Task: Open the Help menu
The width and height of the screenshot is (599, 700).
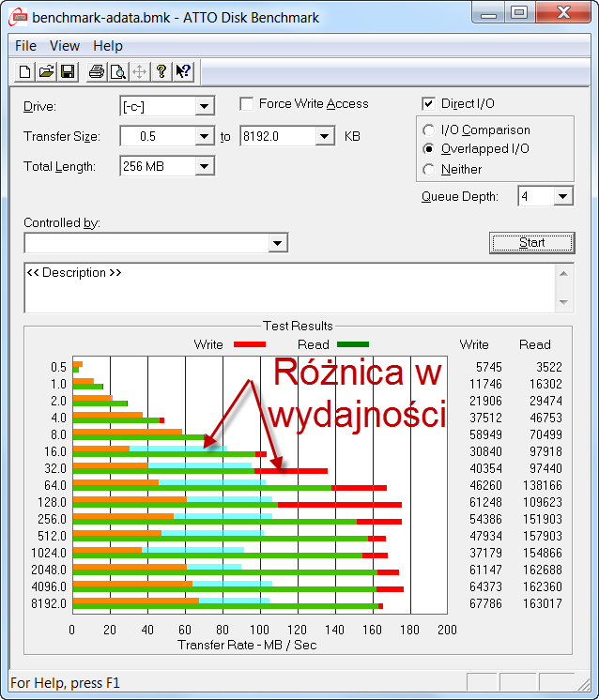Action: [108, 46]
